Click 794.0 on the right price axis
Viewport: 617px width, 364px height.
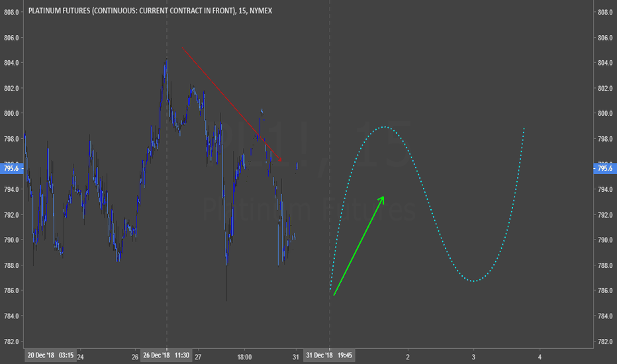point(605,189)
